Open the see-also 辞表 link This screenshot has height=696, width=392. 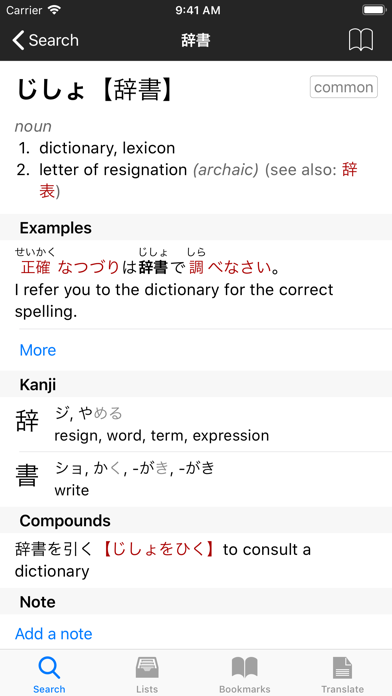pyautogui.click(x=198, y=180)
